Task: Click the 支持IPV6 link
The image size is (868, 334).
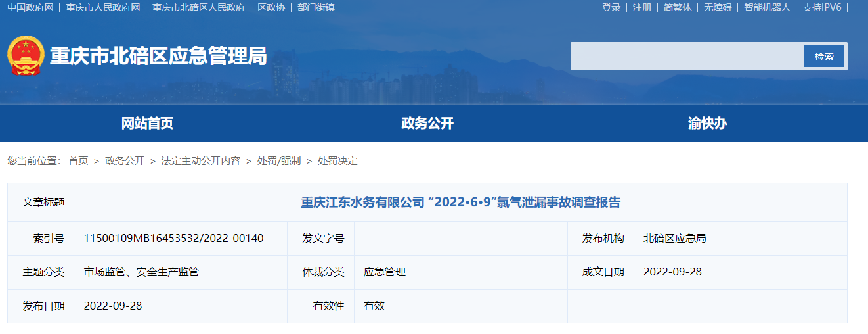Action: click(x=822, y=7)
